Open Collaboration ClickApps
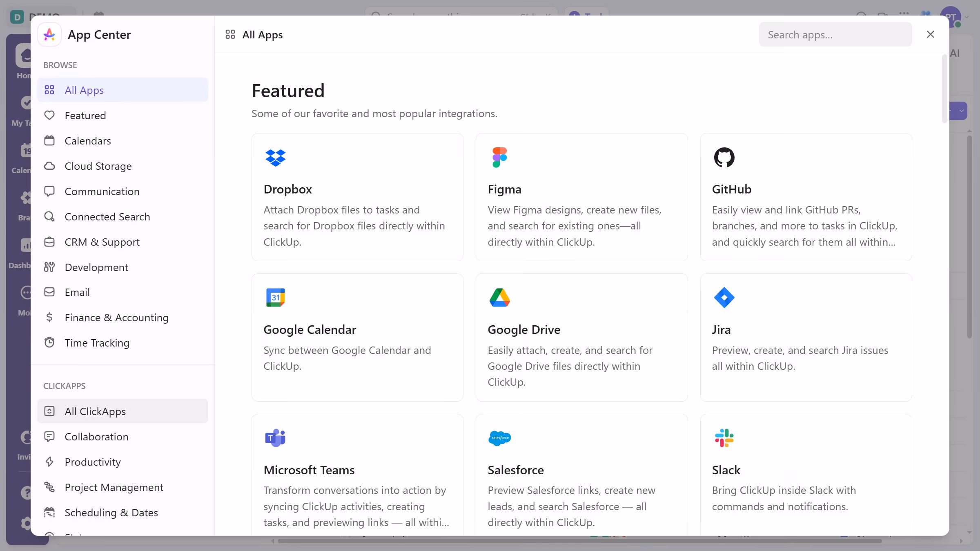980x551 pixels. pyautogui.click(x=122, y=437)
